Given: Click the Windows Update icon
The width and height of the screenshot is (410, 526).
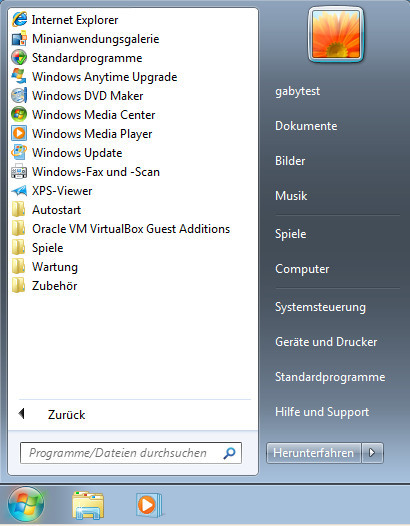Looking at the screenshot, I should pyautogui.click(x=19, y=153).
